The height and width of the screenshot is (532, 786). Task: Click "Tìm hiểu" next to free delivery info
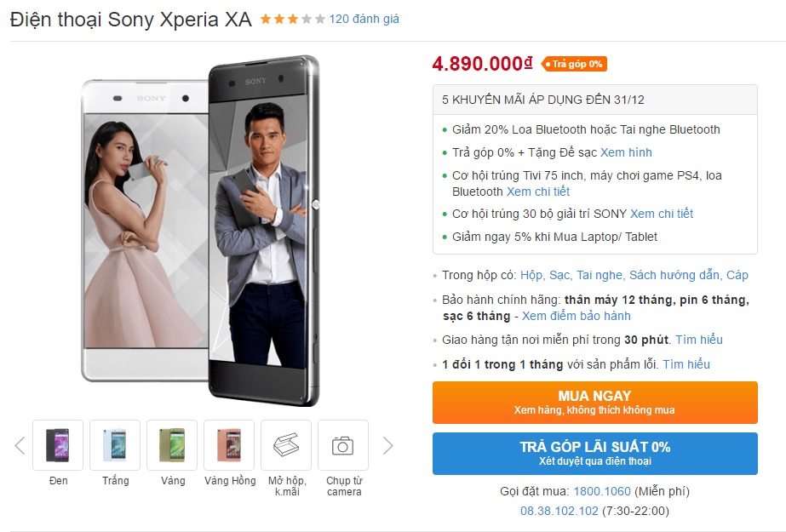(701, 340)
